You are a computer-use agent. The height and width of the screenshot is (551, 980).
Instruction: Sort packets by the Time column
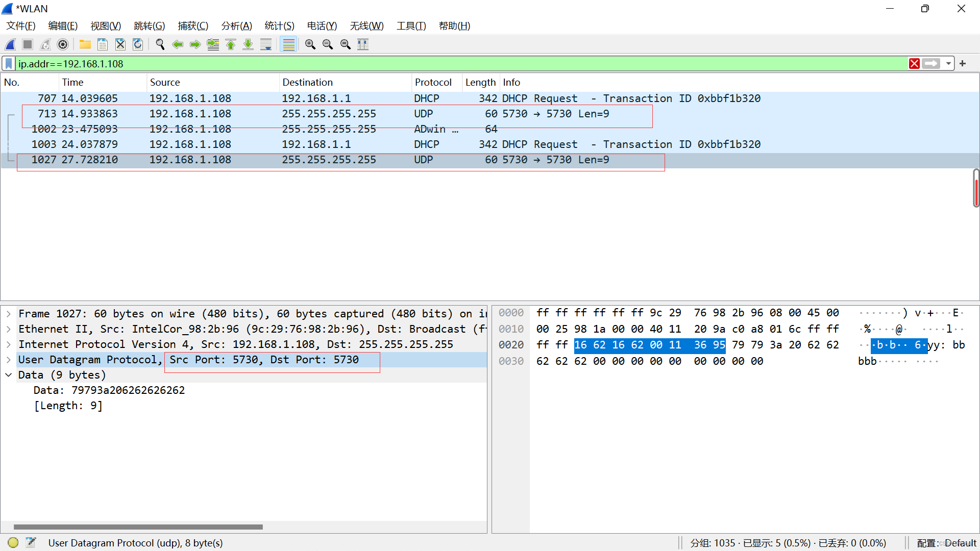(103, 82)
